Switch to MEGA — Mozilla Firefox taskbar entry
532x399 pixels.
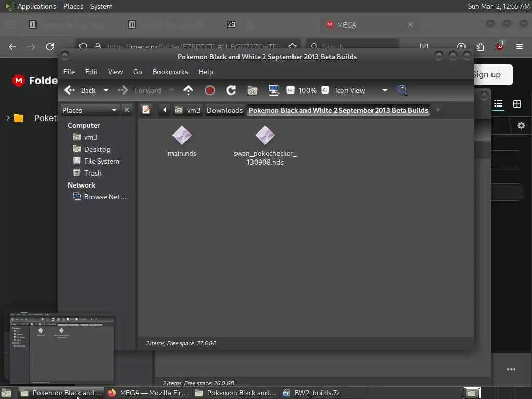(x=148, y=393)
